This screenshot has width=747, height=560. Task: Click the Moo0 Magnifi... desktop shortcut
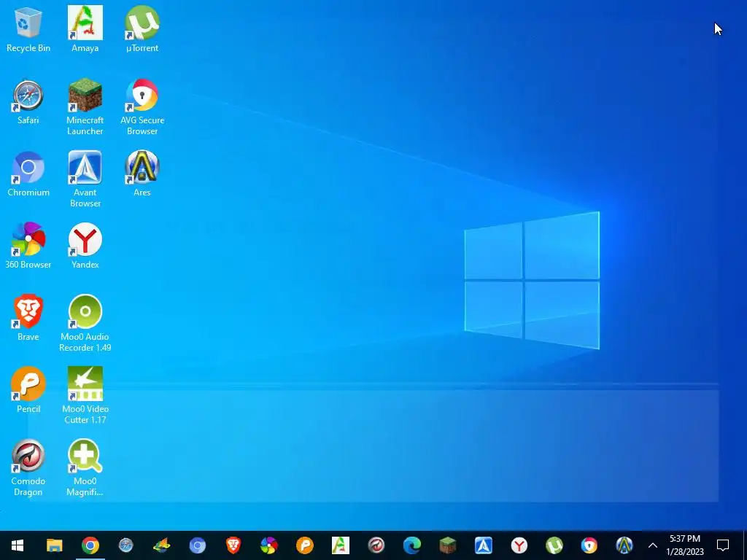85,468
